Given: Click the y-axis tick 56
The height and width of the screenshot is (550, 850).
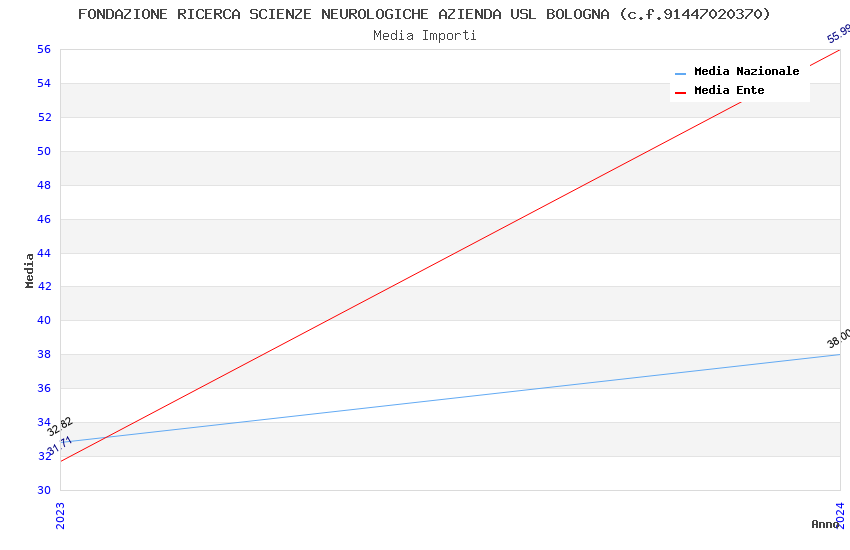Looking at the screenshot, I should (44, 49).
